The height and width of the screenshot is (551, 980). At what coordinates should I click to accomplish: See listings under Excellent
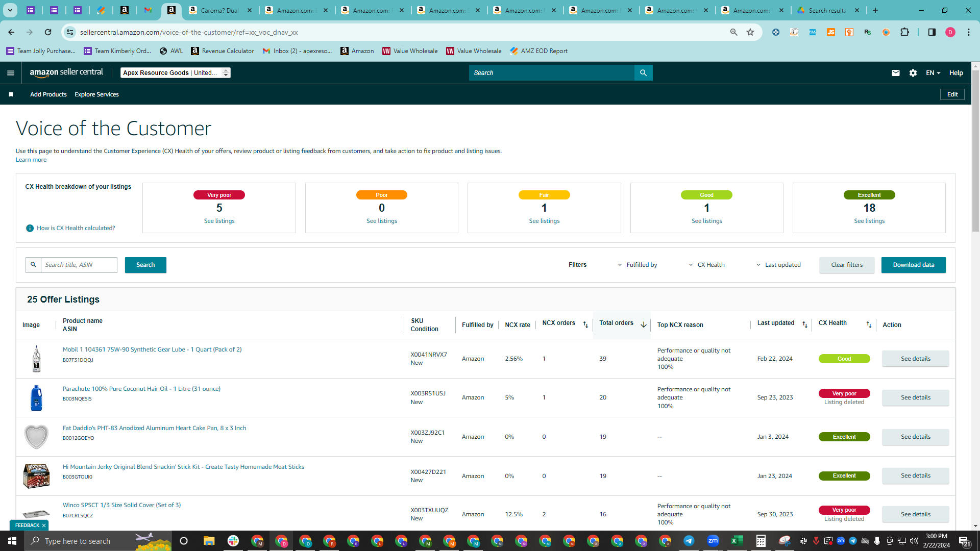click(869, 221)
